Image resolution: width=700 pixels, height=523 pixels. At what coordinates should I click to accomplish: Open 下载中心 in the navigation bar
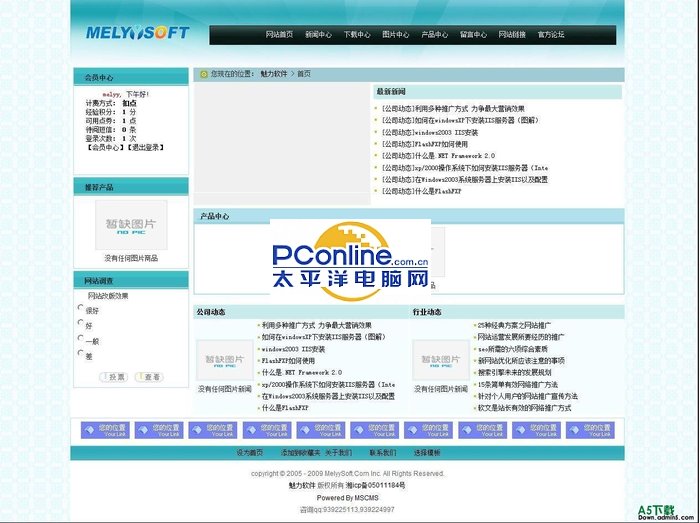[x=357, y=34]
